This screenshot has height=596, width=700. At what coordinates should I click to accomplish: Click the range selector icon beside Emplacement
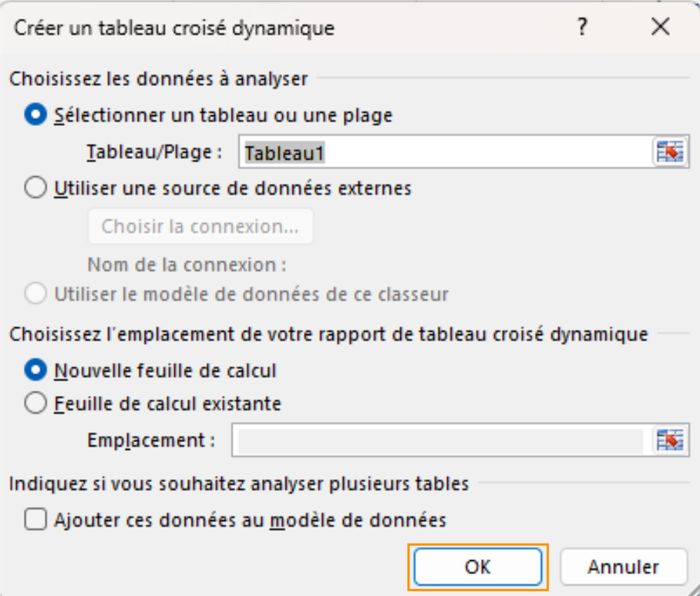point(671,441)
